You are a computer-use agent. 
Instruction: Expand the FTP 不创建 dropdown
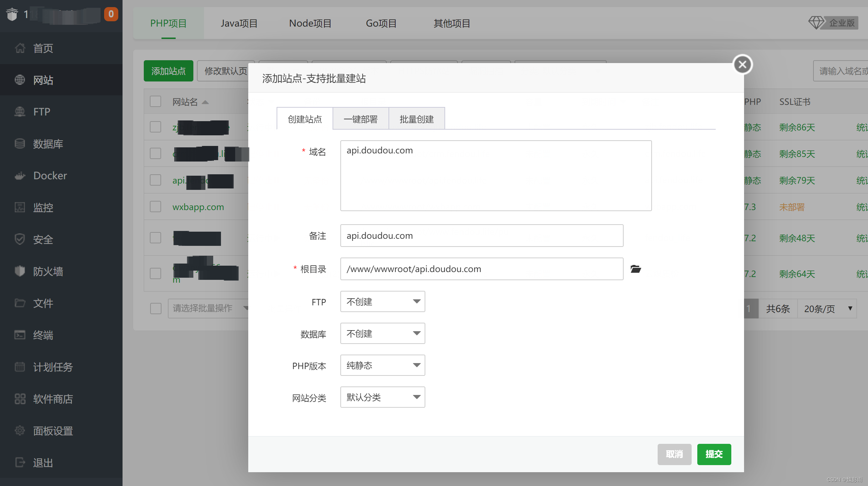[x=382, y=301]
